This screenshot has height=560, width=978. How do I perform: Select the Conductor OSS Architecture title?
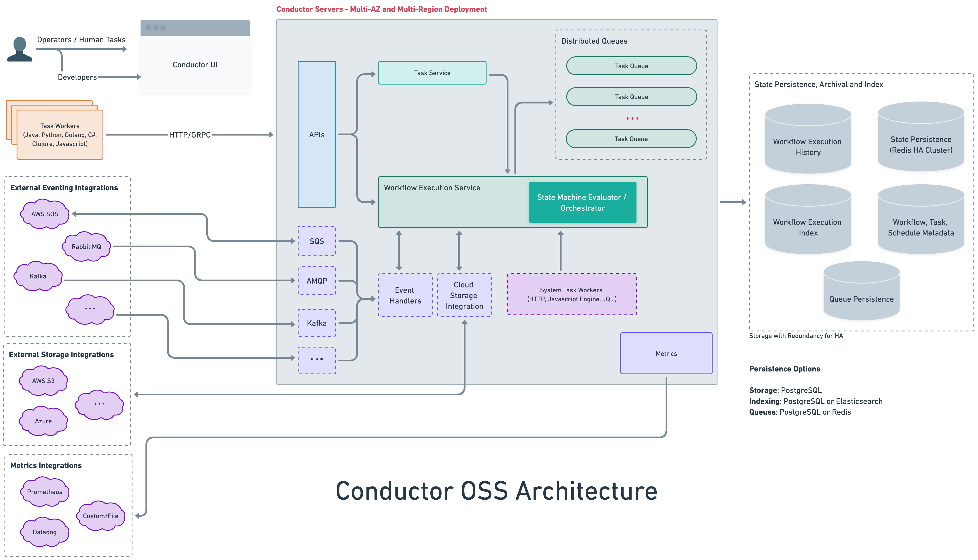tap(497, 491)
